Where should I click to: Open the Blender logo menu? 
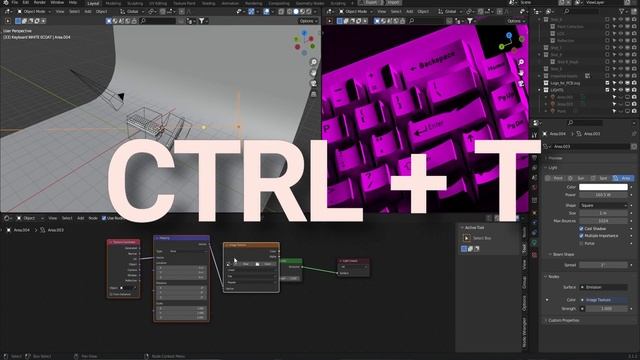[5, 2]
